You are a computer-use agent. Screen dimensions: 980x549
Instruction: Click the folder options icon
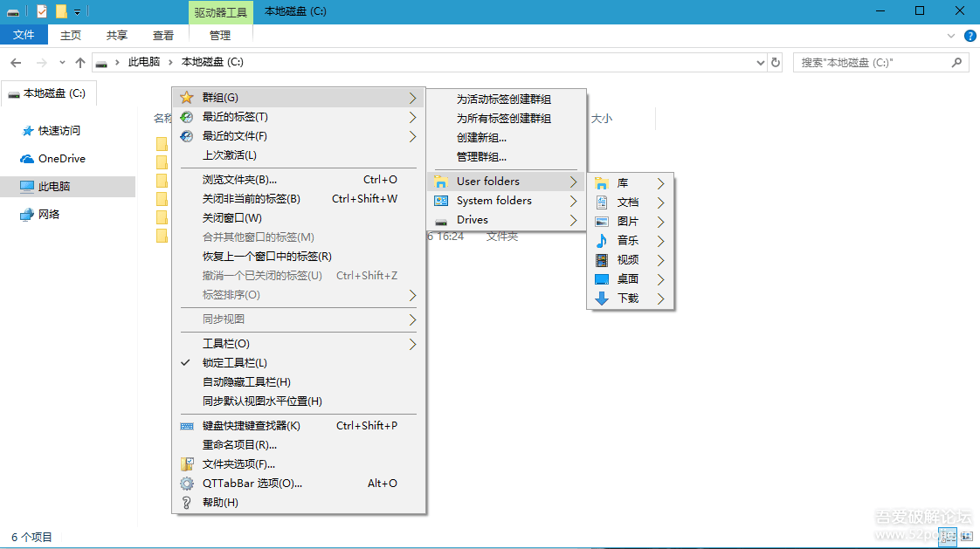[x=187, y=464]
